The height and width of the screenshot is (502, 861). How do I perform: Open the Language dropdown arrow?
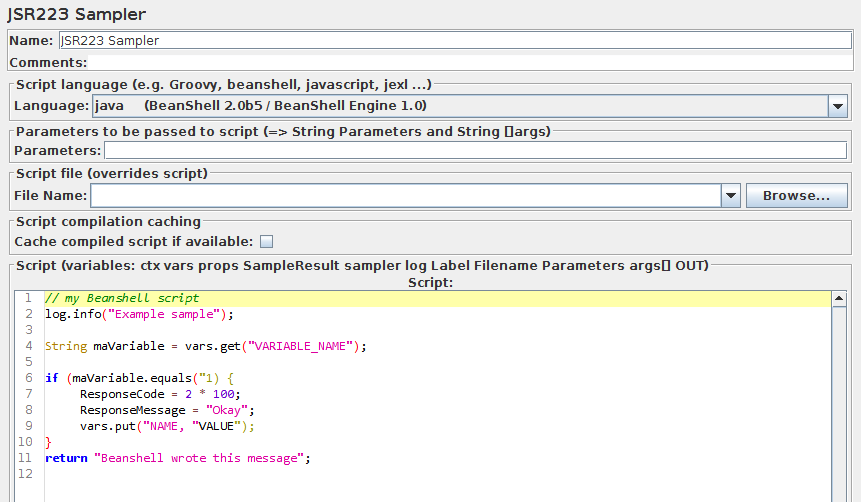click(837, 105)
